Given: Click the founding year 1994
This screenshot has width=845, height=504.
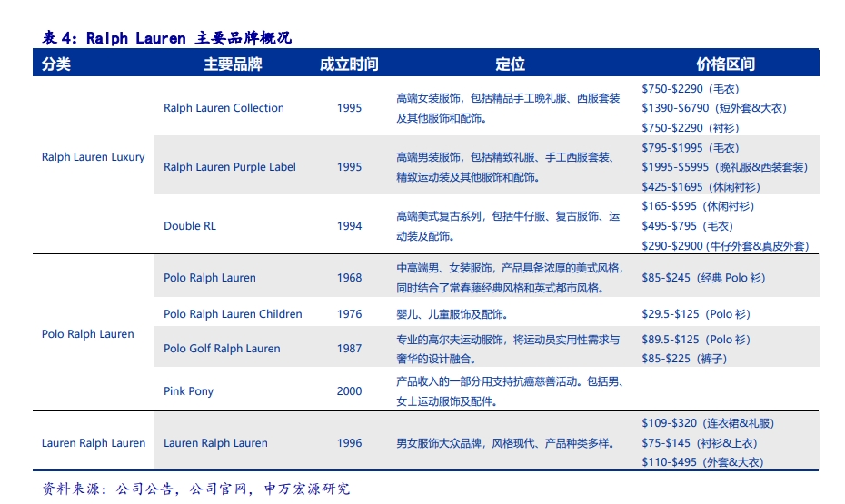Looking at the screenshot, I should 349,226.
